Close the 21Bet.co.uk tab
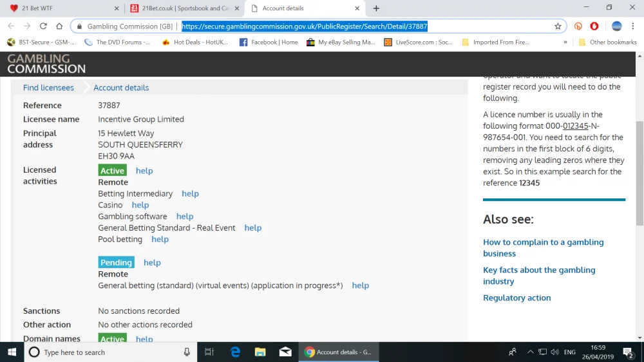644x362 pixels. click(237, 8)
